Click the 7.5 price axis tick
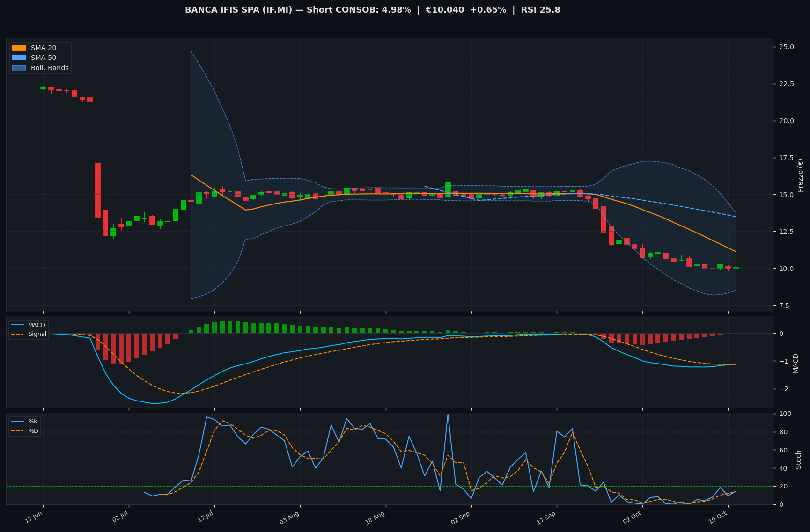The image size is (810, 532). tap(784, 306)
